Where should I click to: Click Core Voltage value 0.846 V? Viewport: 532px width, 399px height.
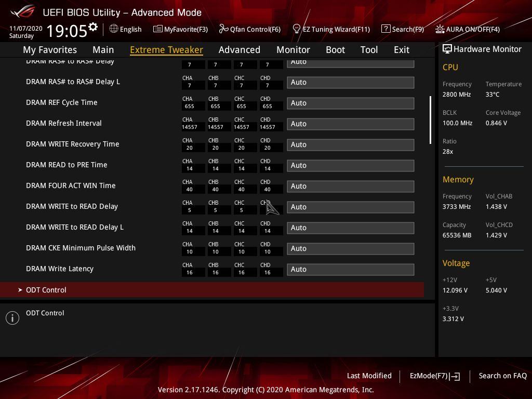(496, 123)
